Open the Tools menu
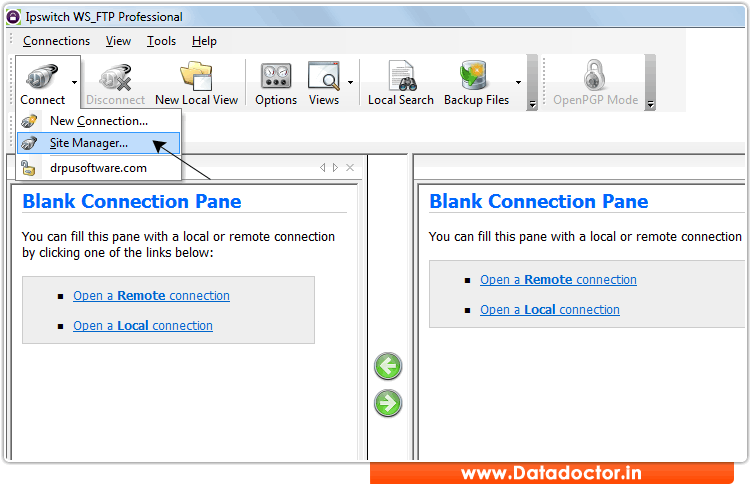 [x=161, y=41]
